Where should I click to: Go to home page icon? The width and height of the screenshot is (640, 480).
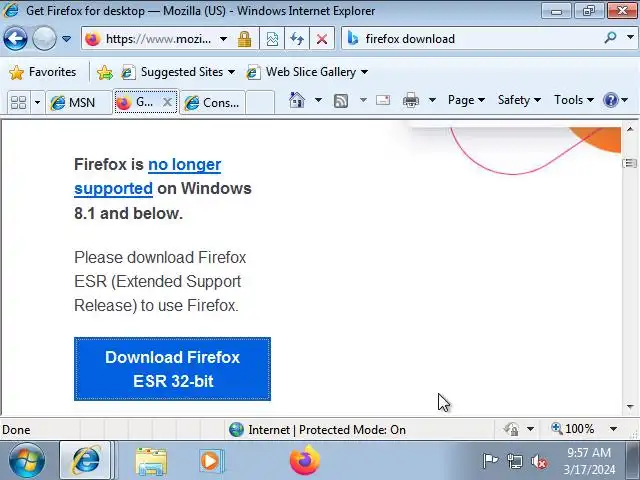click(x=297, y=100)
